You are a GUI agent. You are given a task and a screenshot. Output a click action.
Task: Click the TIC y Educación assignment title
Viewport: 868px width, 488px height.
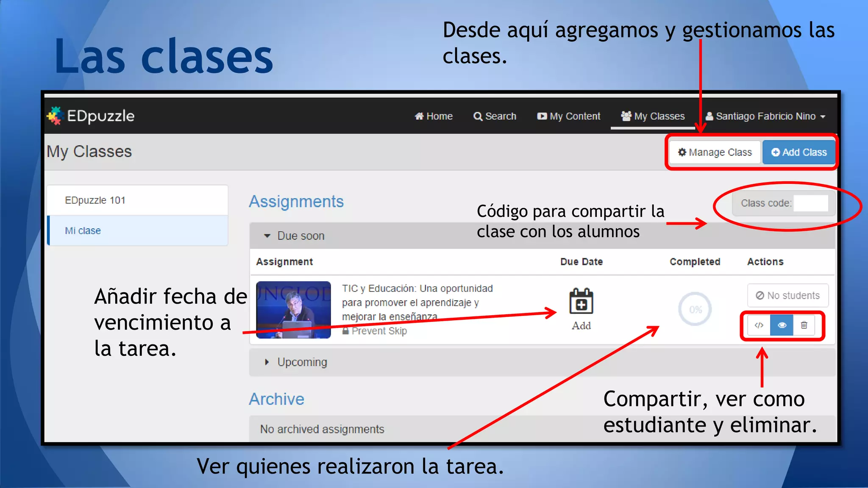coord(417,302)
